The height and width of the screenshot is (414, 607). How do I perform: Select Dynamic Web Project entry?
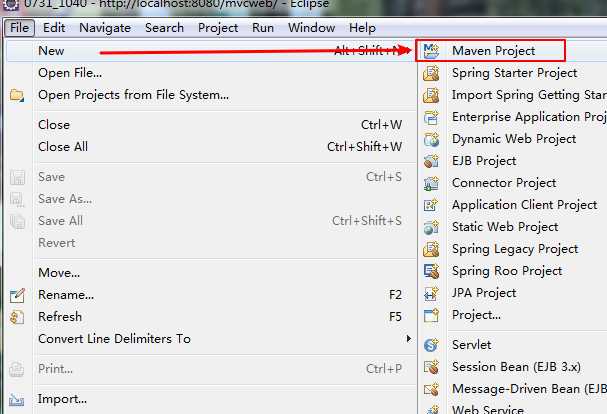[514, 139]
